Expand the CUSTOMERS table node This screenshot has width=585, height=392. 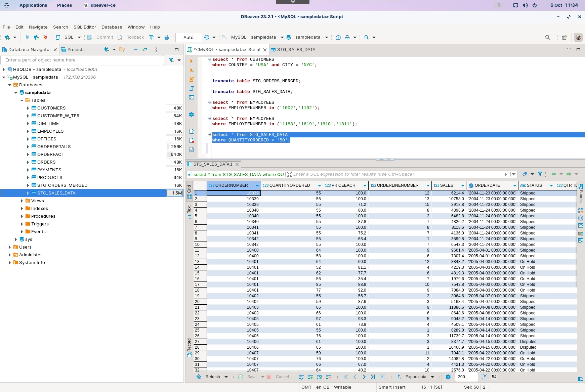(28, 108)
